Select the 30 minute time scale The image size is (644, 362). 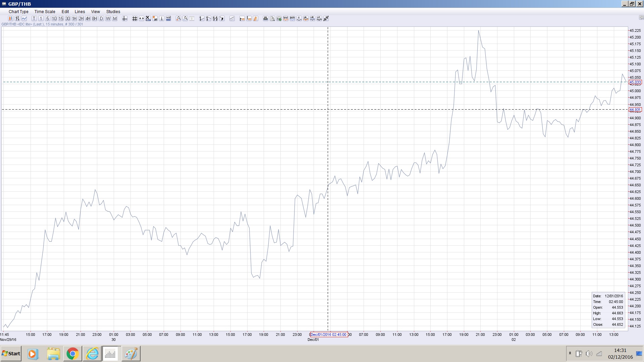68,18
